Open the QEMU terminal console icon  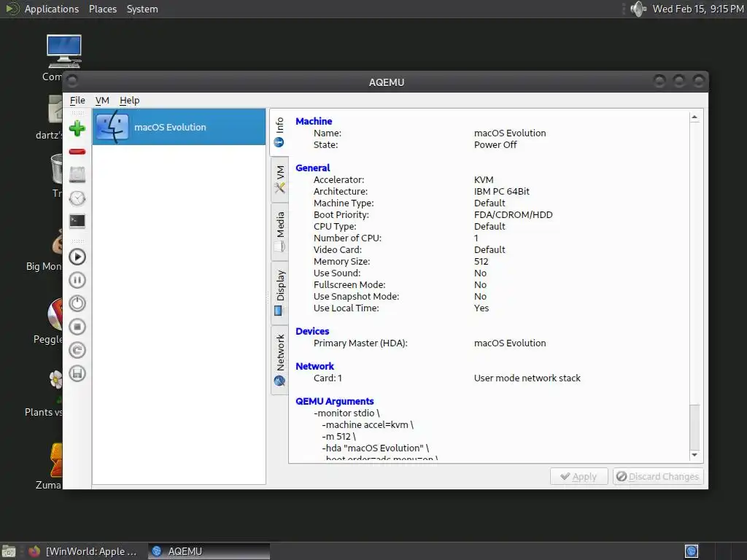77,222
